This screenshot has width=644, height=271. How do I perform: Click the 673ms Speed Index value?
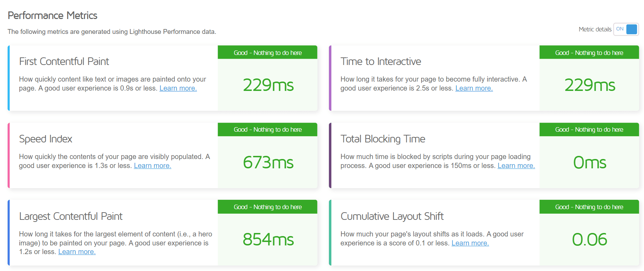tap(268, 162)
